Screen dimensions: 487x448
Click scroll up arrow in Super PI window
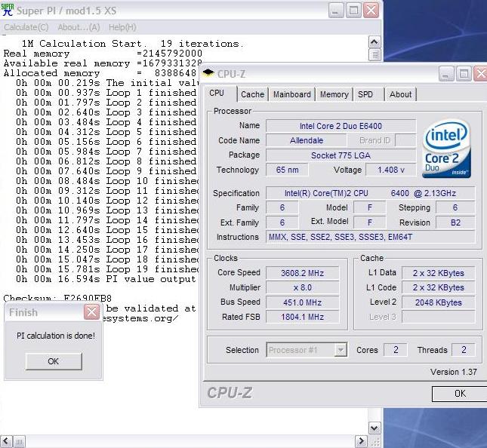pos(374,42)
